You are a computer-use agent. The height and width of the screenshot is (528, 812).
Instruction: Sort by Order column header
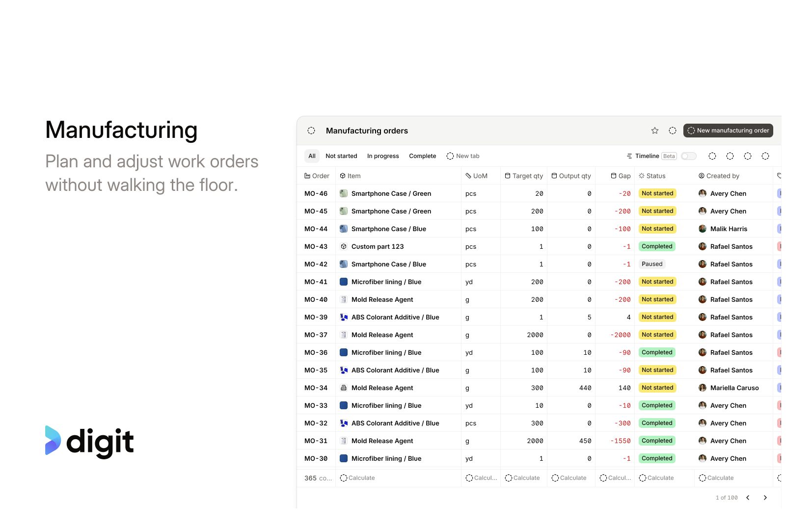317,176
